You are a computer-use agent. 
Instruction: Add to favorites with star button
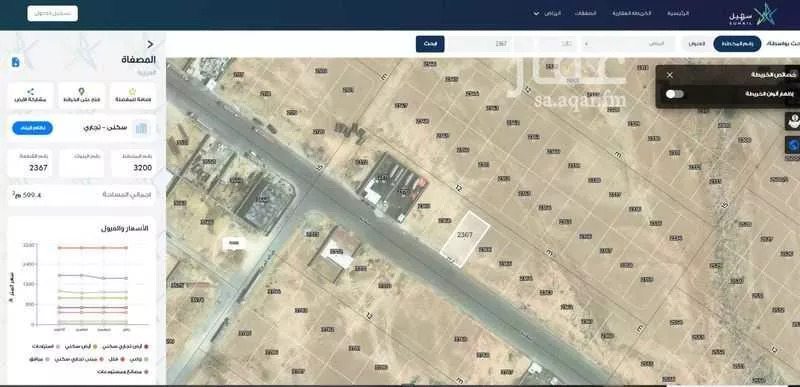point(133,95)
